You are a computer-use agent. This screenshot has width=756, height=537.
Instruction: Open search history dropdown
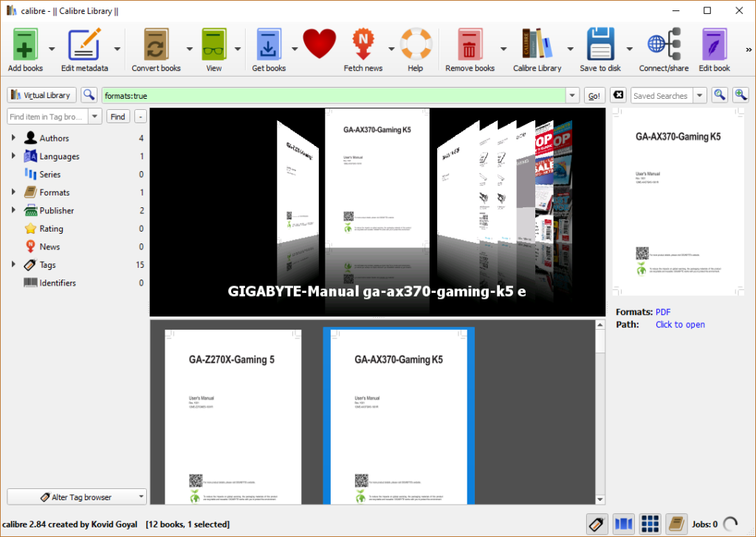coord(572,95)
